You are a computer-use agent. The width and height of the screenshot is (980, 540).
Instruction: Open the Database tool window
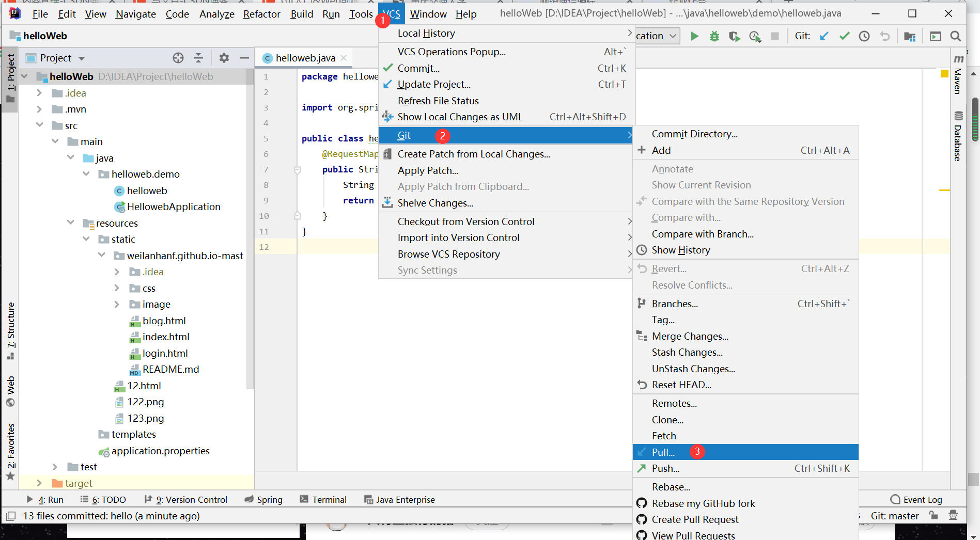[x=958, y=136]
